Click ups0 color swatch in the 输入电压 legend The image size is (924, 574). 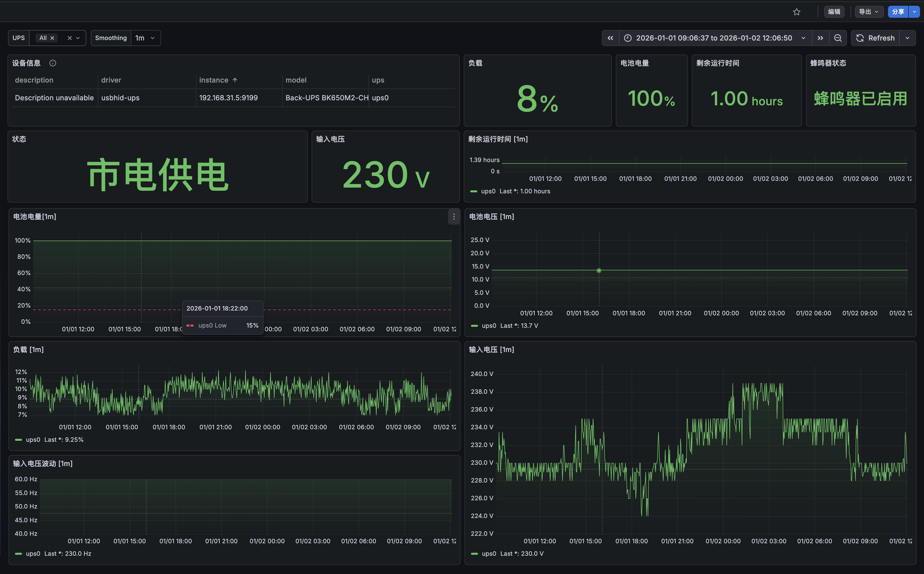coord(474,553)
